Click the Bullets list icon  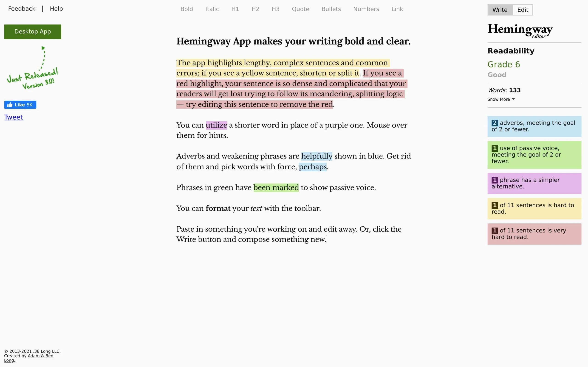pyautogui.click(x=331, y=9)
